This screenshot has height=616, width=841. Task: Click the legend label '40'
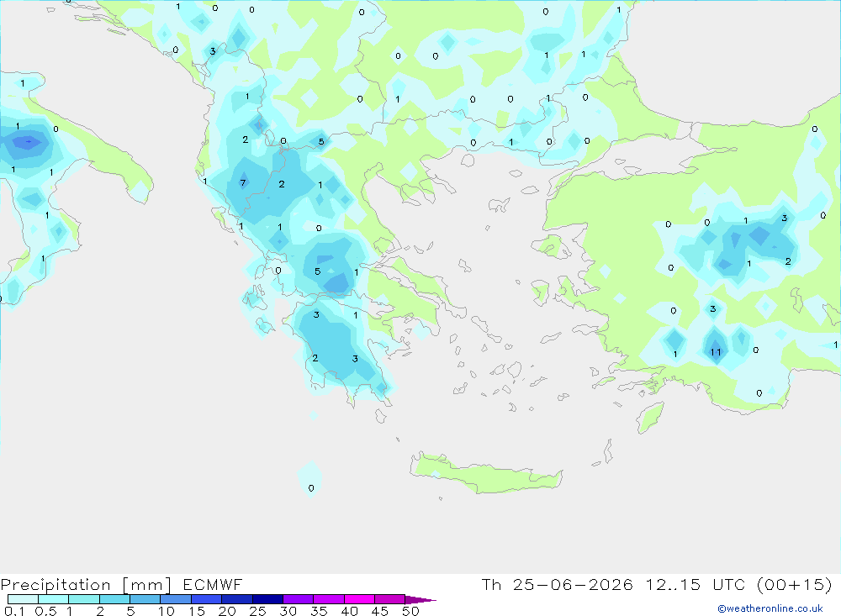click(x=349, y=611)
